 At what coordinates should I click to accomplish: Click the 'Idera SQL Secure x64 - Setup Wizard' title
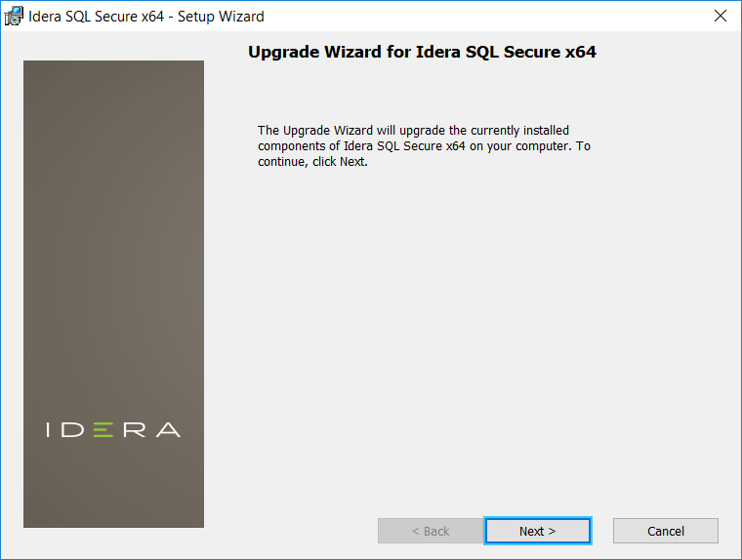tap(146, 17)
